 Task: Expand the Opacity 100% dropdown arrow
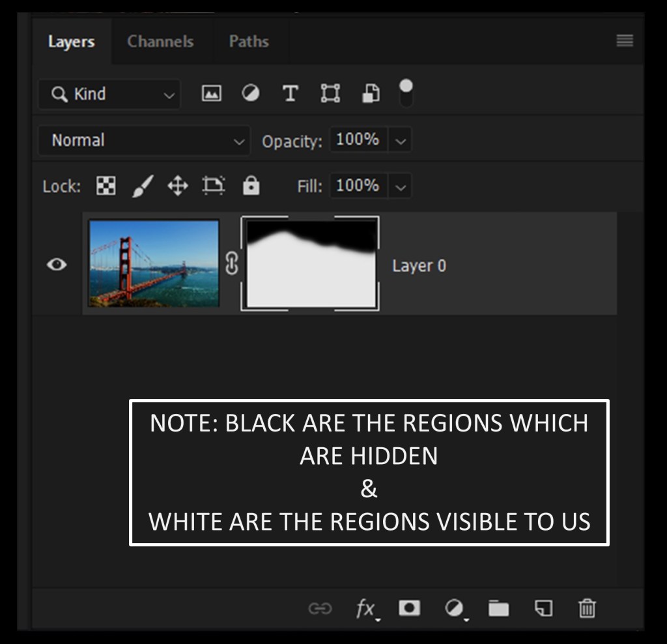[x=401, y=141]
